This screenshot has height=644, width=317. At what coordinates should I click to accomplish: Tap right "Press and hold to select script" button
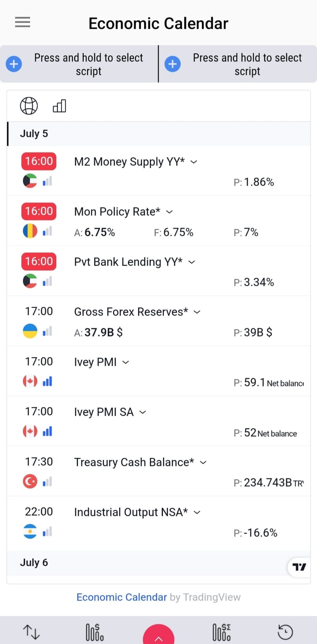tap(247, 64)
